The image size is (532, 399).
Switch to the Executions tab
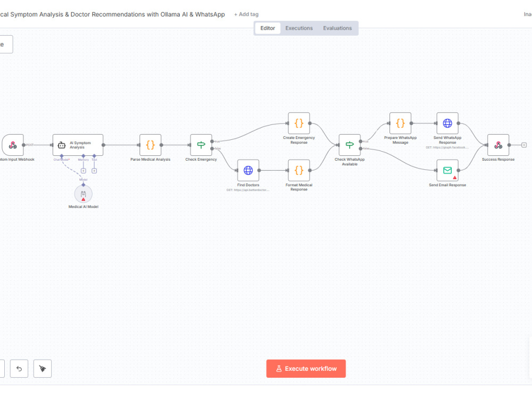coord(299,28)
